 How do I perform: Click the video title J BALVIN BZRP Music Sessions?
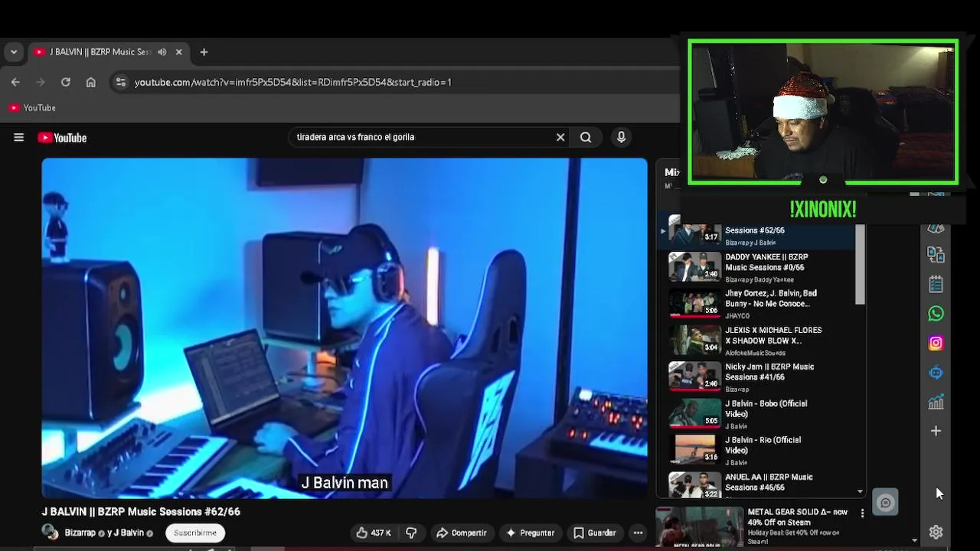pos(141,511)
